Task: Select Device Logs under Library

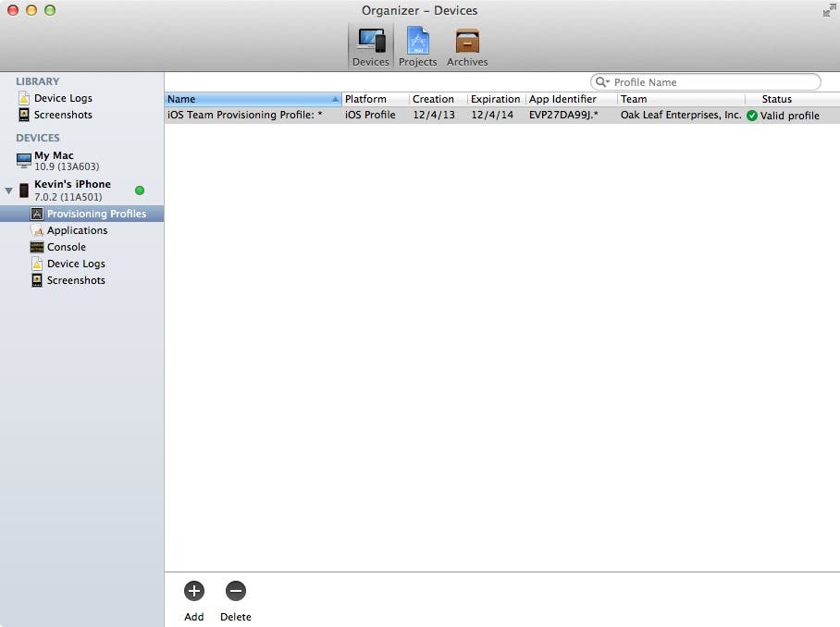Action: (63, 98)
